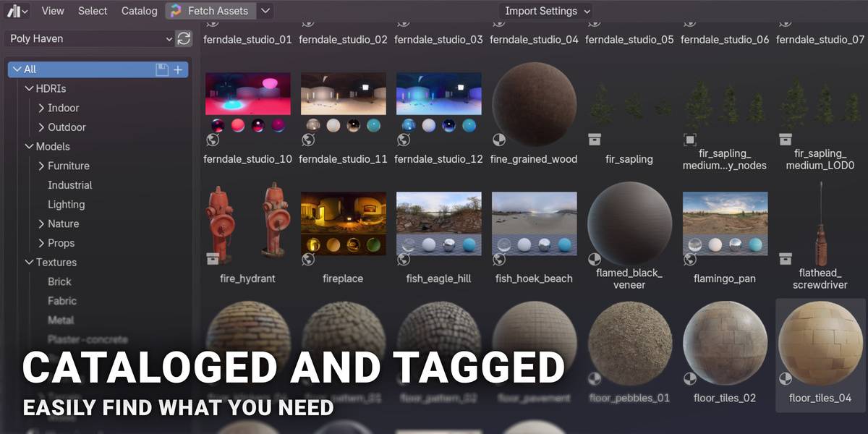Image resolution: width=868 pixels, height=434 pixels.
Task: Click the material icon on floor_tiles_04
Action: (x=786, y=378)
